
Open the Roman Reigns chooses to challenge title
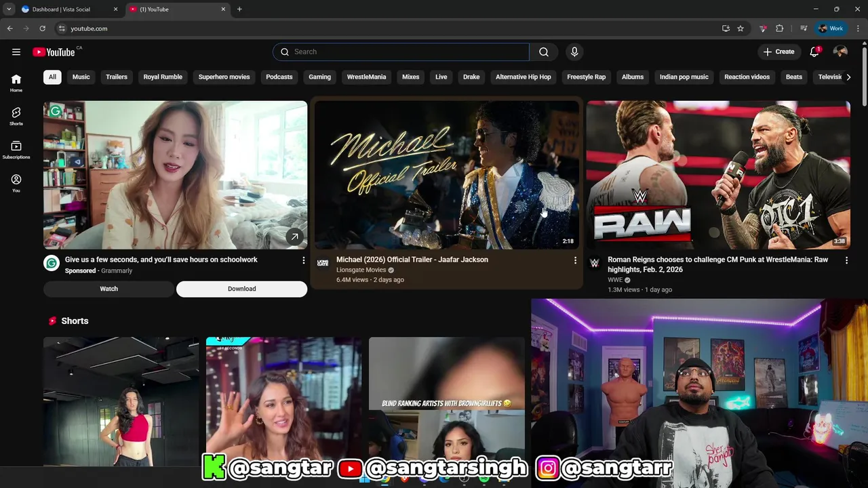coord(717,264)
